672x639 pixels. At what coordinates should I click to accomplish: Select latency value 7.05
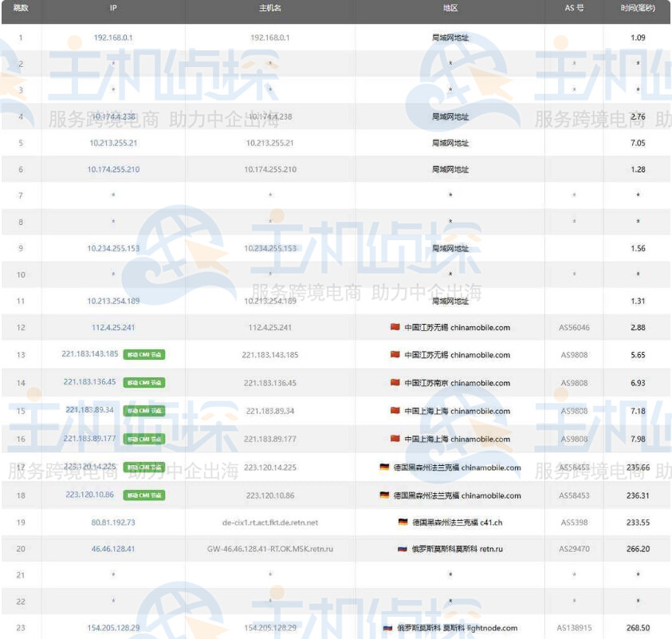[638, 143]
